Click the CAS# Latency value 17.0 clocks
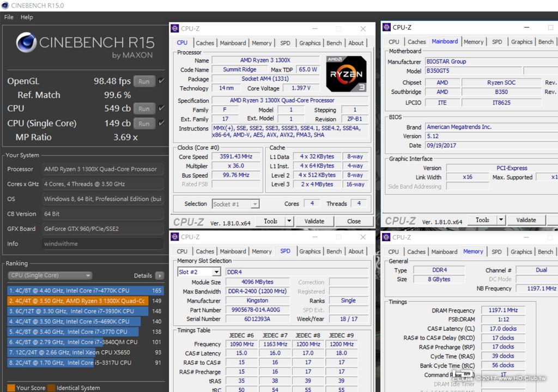The width and height of the screenshot is (558, 392). click(503, 329)
